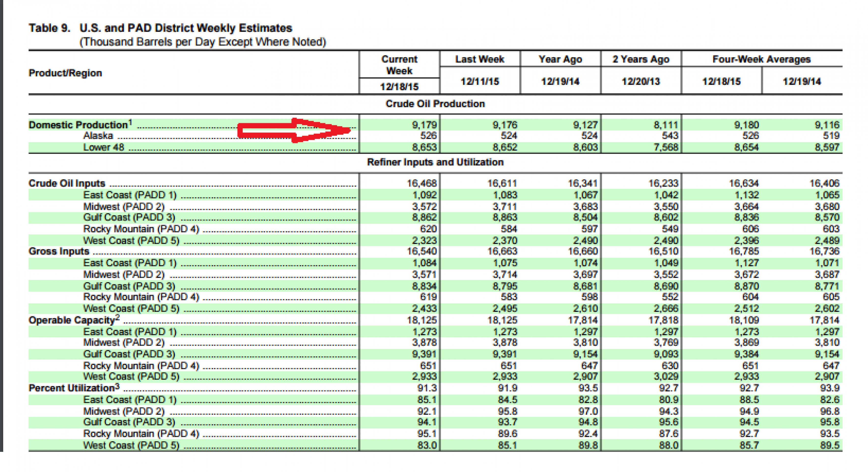Click the Operable Capacity row label

coord(72,320)
